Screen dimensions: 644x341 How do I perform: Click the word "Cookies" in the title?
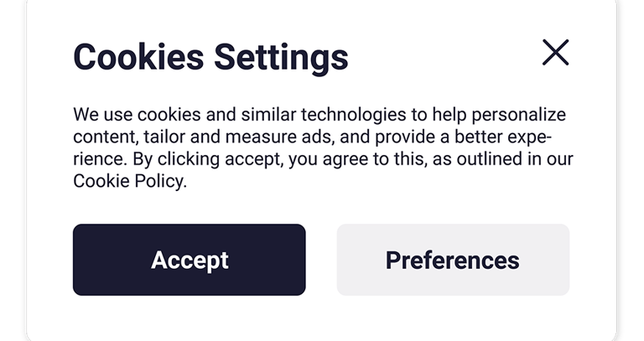pos(139,57)
